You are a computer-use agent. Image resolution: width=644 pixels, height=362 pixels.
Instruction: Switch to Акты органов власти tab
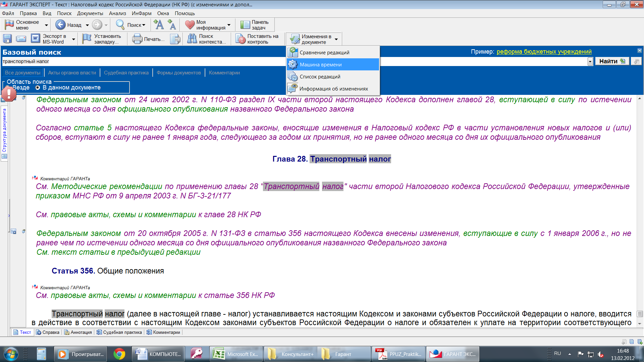[72, 73]
